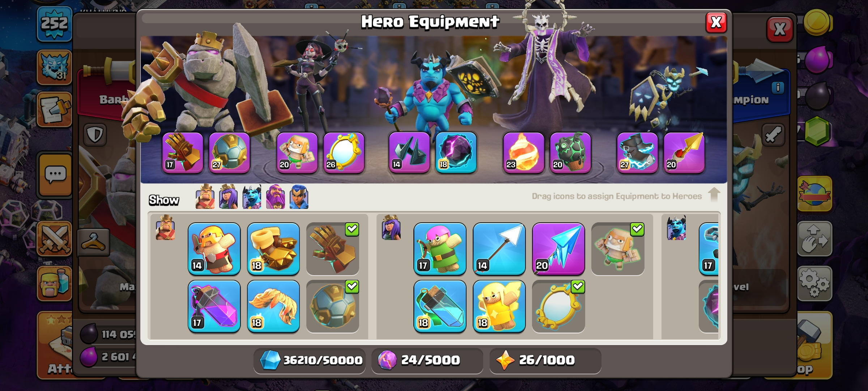The height and width of the screenshot is (391, 868).
Task: Pick the Invisibility Vial equipment level 18
Action: pos(440,306)
